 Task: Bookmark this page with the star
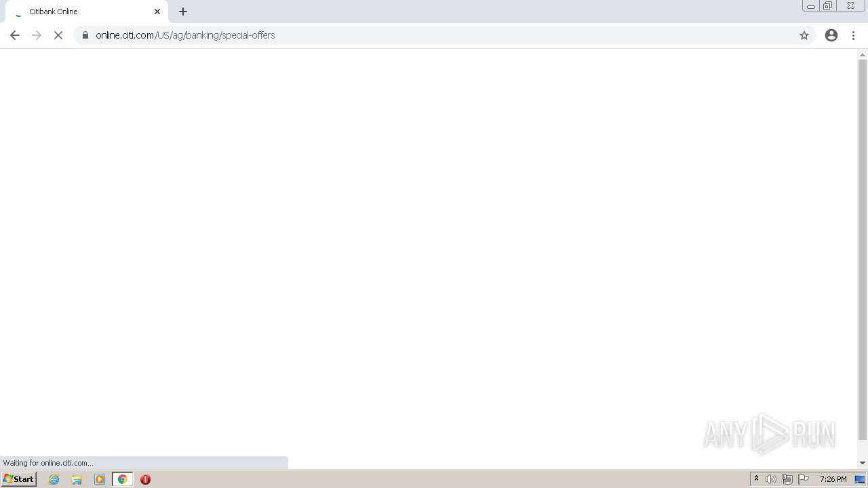(804, 35)
